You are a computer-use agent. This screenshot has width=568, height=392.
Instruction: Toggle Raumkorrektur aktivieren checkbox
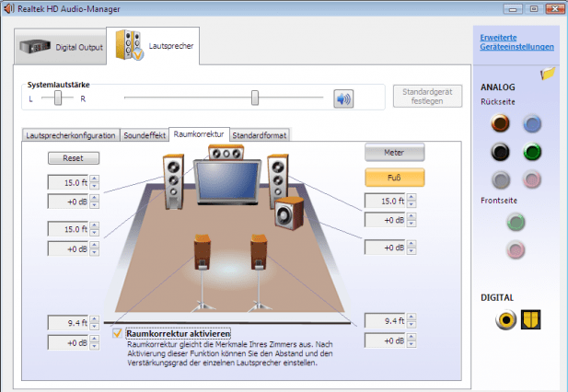[117, 333]
